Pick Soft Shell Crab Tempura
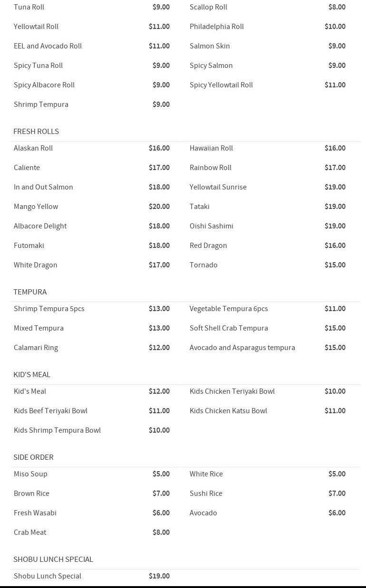Screen dimensions: 366x588 (229, 328)
